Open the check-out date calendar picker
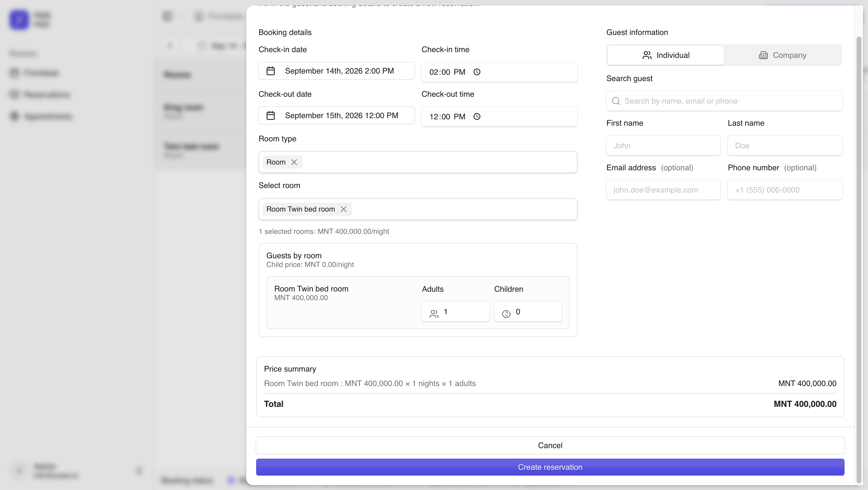This screenshot has height=490, width=868. coord(336,115)
